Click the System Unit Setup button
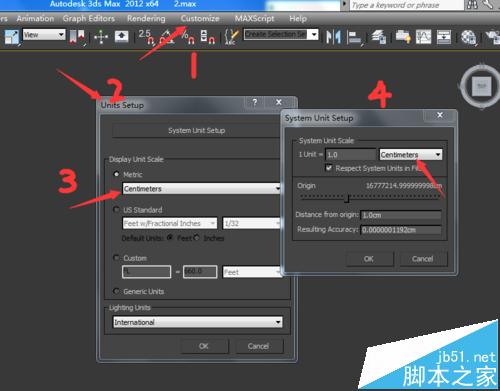 [196, 130]
